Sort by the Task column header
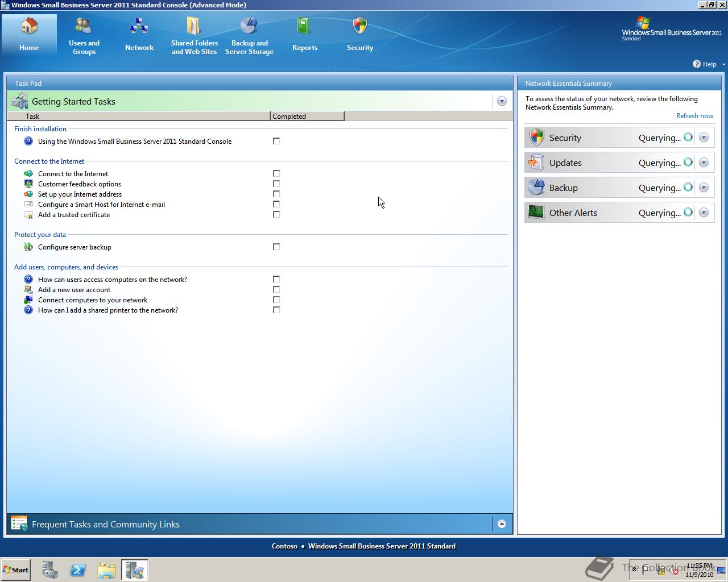728x582 pixels. (138, 116)
